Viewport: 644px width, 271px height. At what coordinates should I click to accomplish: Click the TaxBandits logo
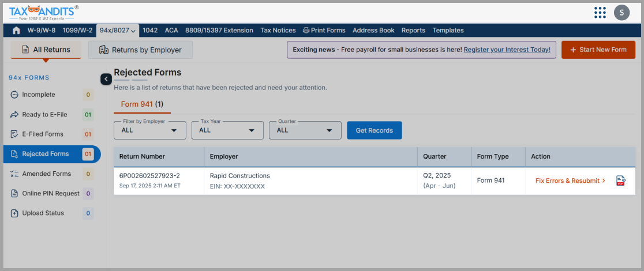click(44, 13)
